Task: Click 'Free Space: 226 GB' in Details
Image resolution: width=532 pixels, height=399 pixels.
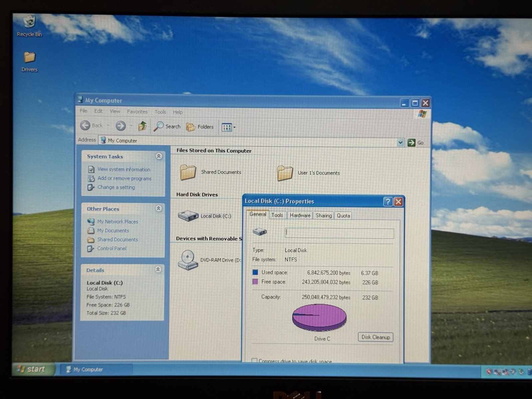Action: click(108, 305)
